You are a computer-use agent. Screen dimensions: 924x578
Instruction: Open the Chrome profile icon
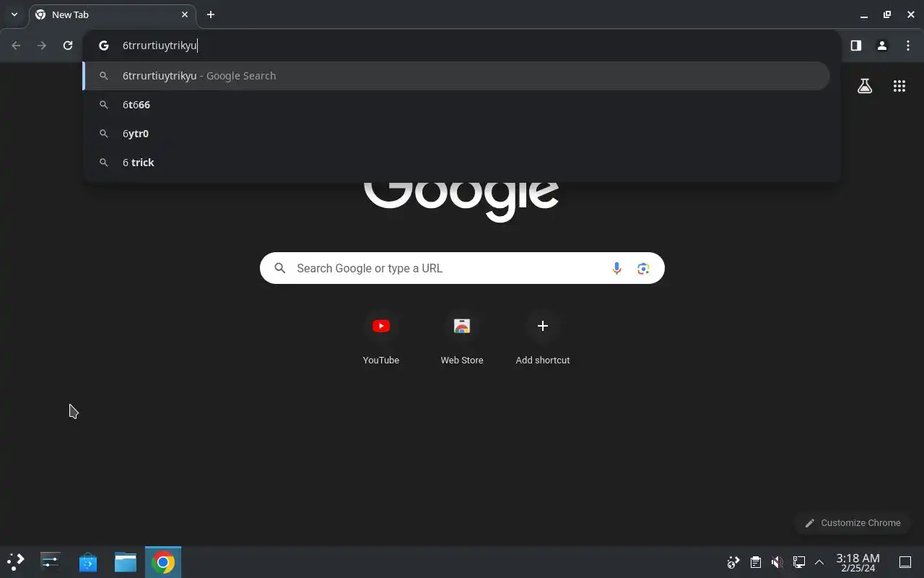pos(881,46)
